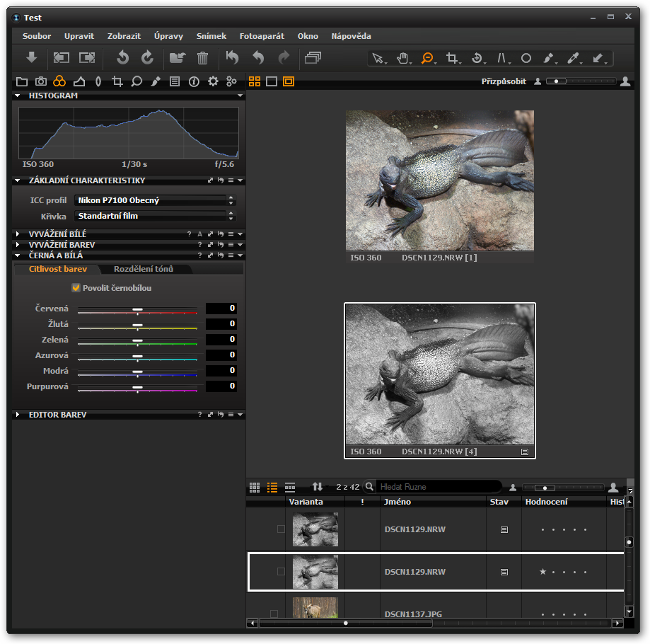Switch browser to list view
Screen dimensions: 650x644
(272, 488)
